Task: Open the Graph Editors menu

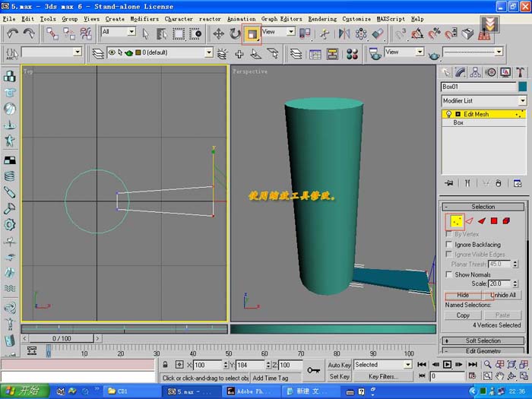Action: [x=281, y=19]
